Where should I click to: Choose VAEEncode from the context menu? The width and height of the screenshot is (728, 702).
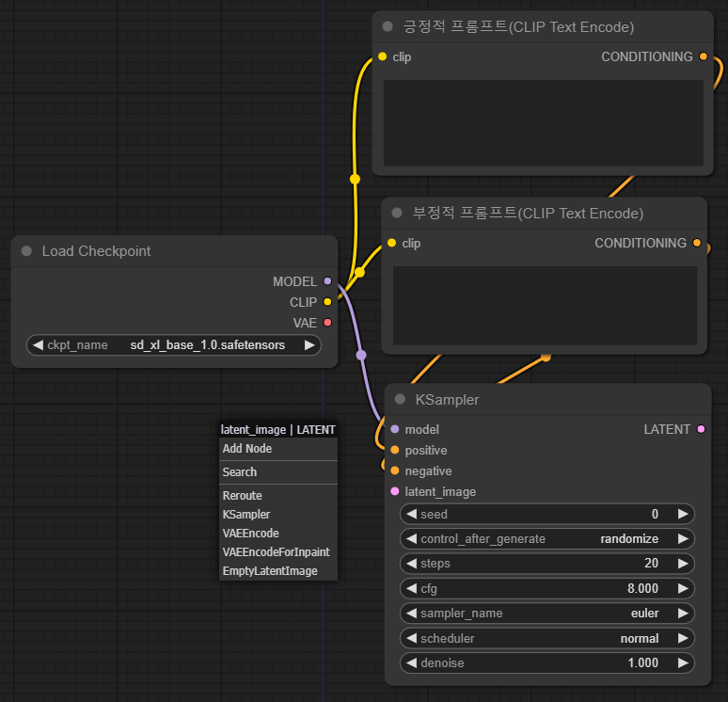click(278, 534)
